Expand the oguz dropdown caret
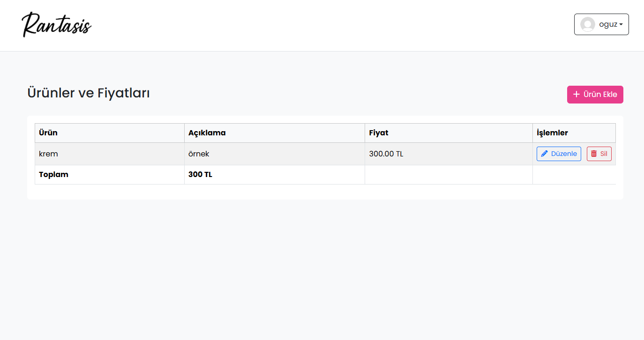Screen dimensions: 644x340 click(x=621, y=25)
